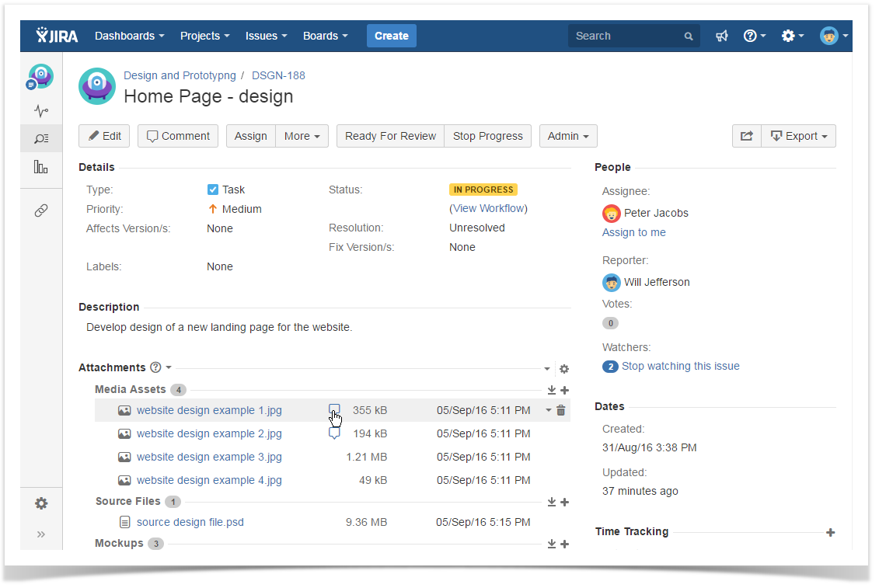Add a file to Source Files category
The width and height of the screenshot is (879, 588).
(x=565, y=502)
